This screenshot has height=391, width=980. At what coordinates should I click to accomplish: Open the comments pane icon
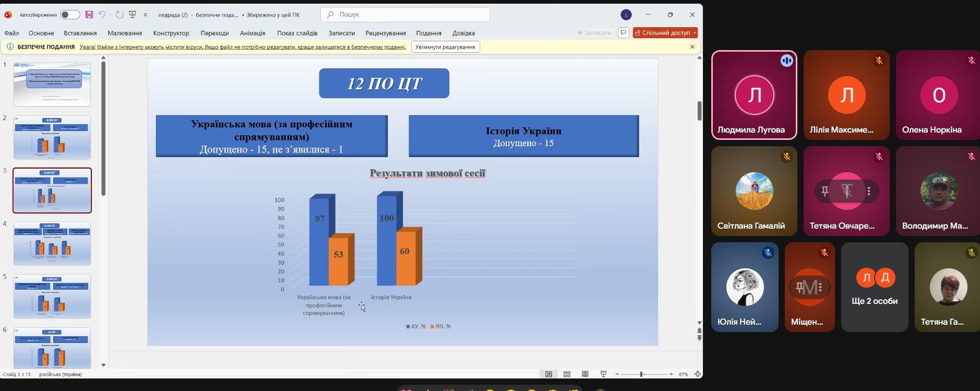coord(623,32)
